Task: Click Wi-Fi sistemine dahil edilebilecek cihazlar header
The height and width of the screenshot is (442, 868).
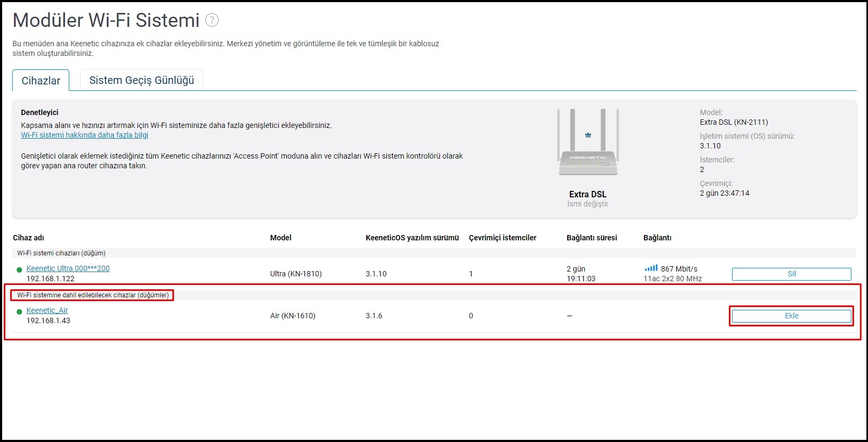Action: pyautogui.click(x=93, y=295)
